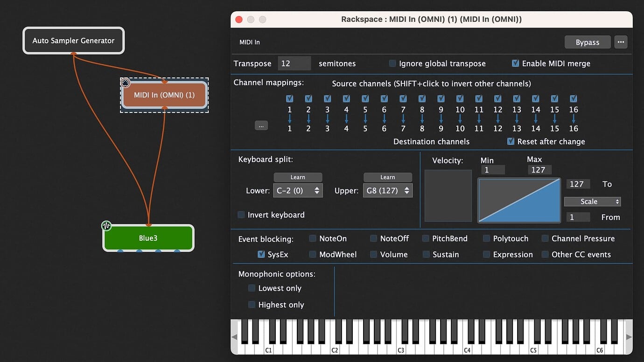644x362 pixels.
Task: Click destination channel 8 number
Action: (422, 128)
